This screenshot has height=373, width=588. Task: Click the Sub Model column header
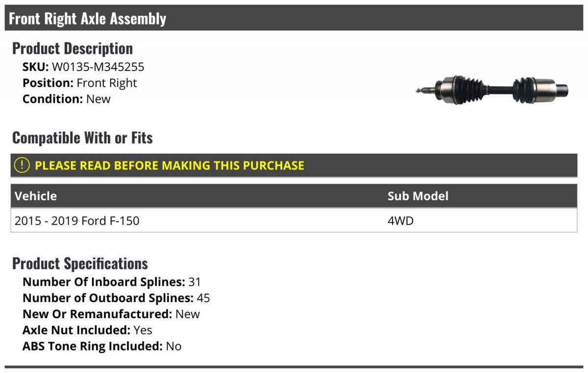pos(417,196)
